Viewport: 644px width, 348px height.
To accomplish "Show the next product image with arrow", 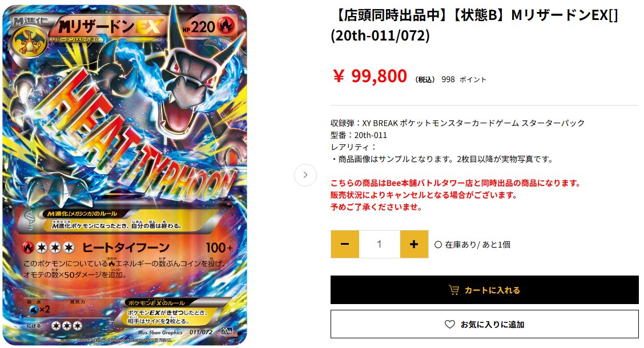I will coord(305,175).
